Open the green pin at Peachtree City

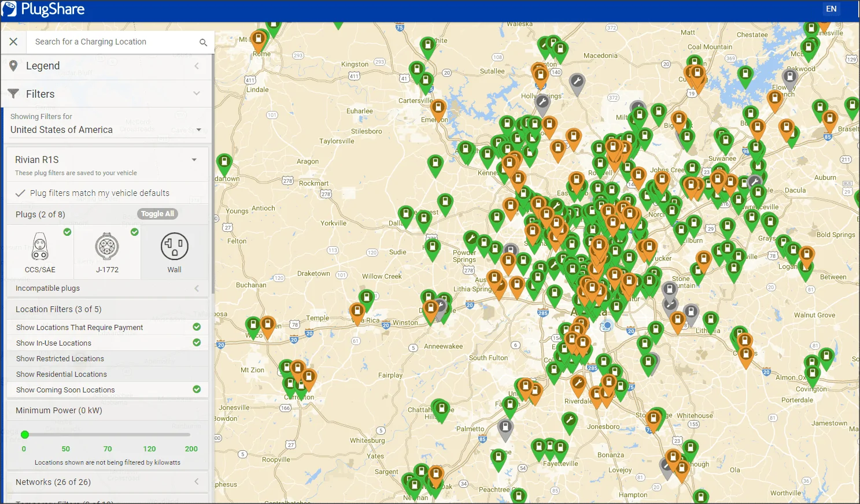[x=519, y=496]
